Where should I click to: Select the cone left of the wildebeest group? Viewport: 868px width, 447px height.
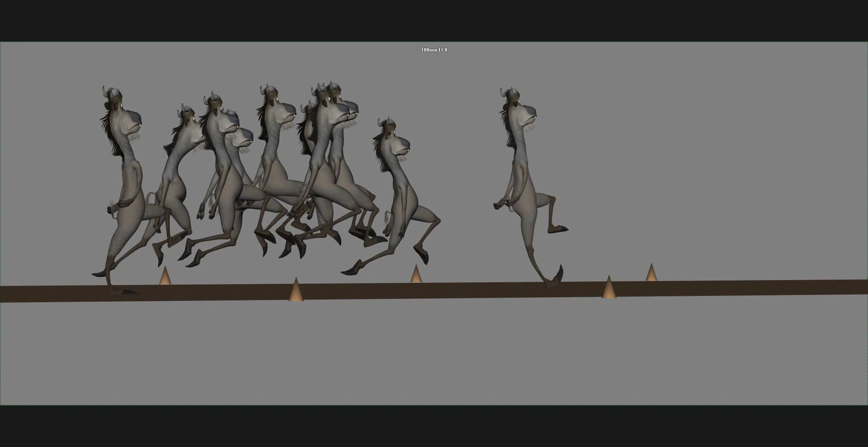click(165, 275)
